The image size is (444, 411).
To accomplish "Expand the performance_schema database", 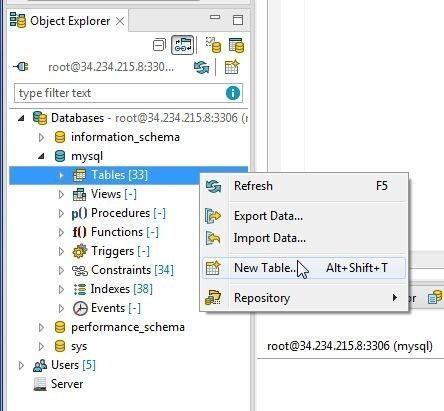I will pyautogui.click(x=41, y=327).
